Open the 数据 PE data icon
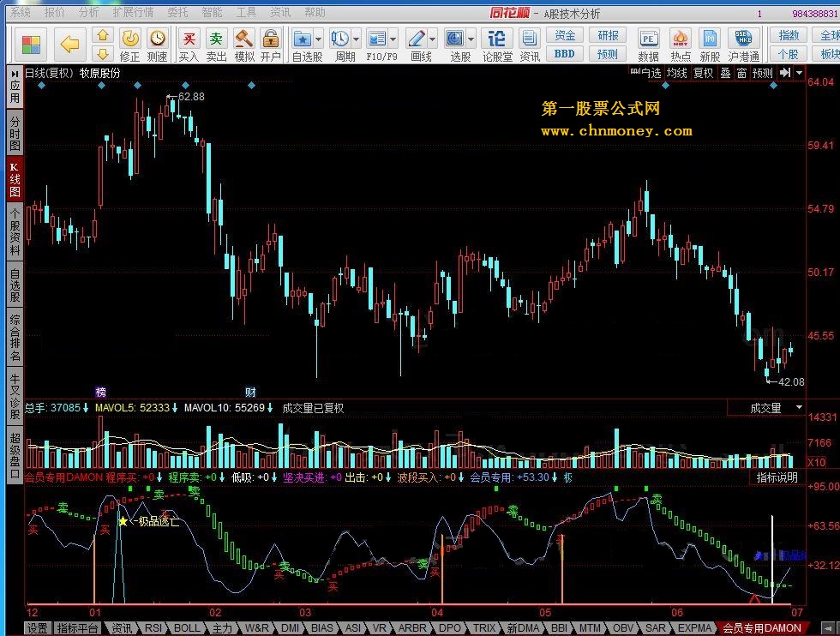The width and height of the screenshot is (840, 636). (648, 45)
